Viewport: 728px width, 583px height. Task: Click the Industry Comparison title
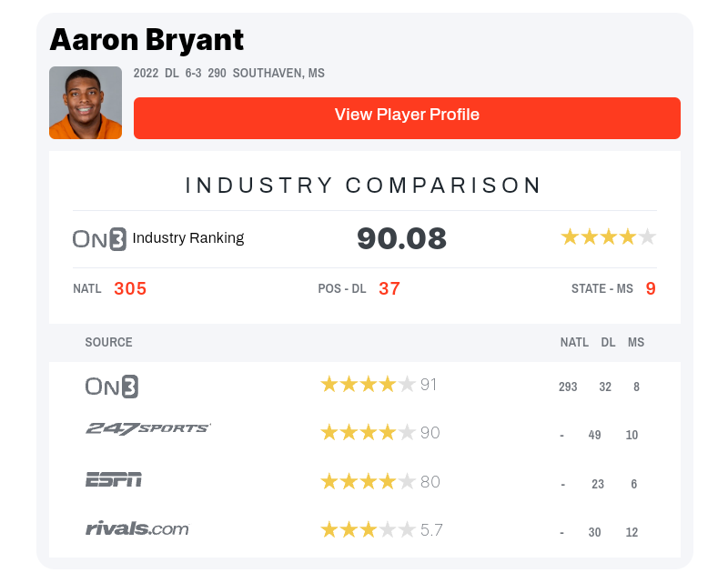[x=364, y=186]
